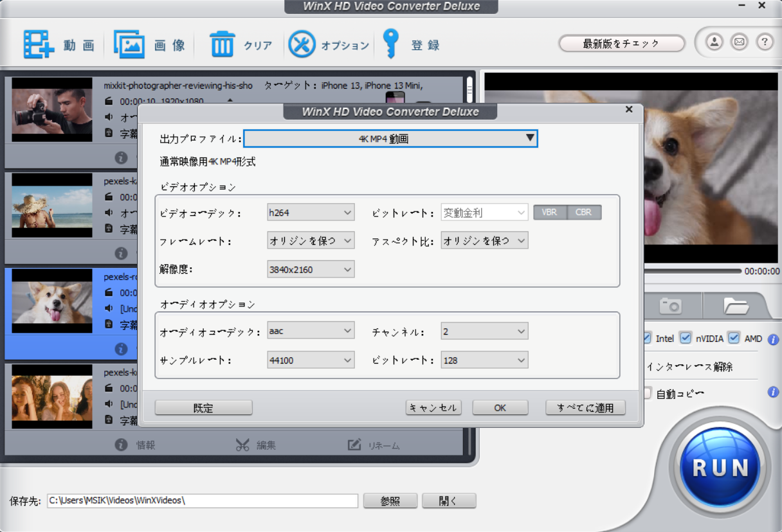Open the ビデオコーデック h264 dropdown

click(x=311, y=213)
